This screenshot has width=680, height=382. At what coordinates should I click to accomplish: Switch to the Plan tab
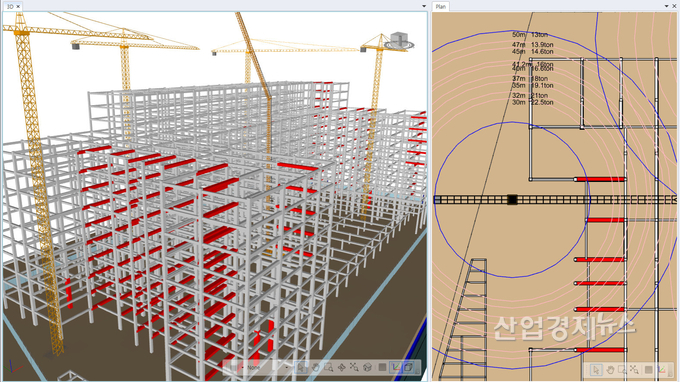tap(441, 7)
